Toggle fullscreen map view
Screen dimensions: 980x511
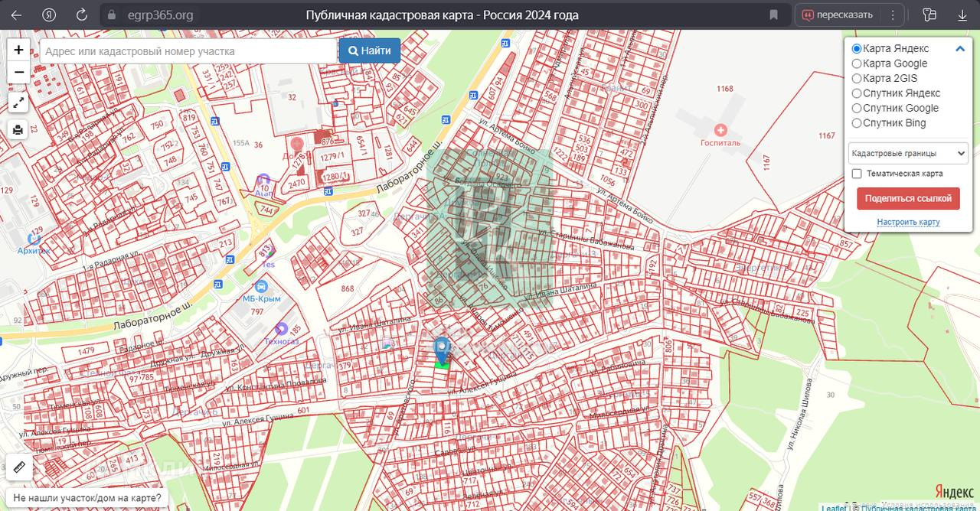click(x=18, y=102)
